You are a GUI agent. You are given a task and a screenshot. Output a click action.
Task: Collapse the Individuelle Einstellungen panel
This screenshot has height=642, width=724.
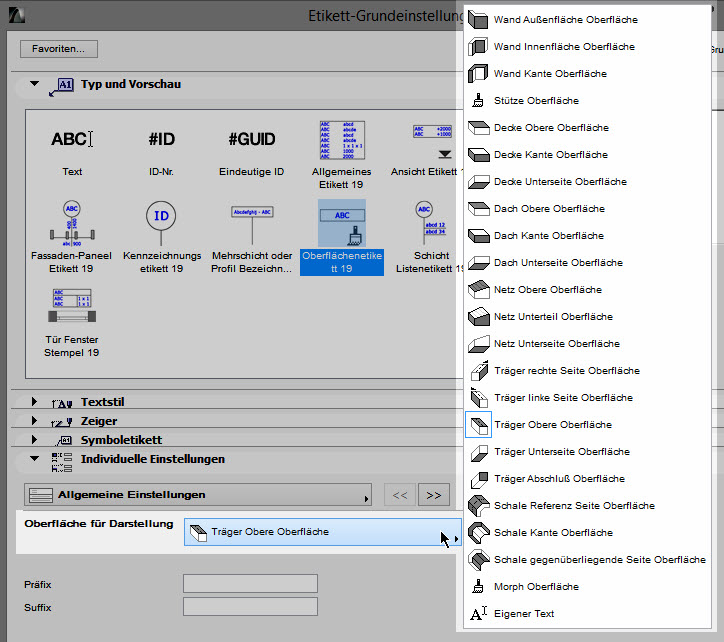click(x=34, y=459)
